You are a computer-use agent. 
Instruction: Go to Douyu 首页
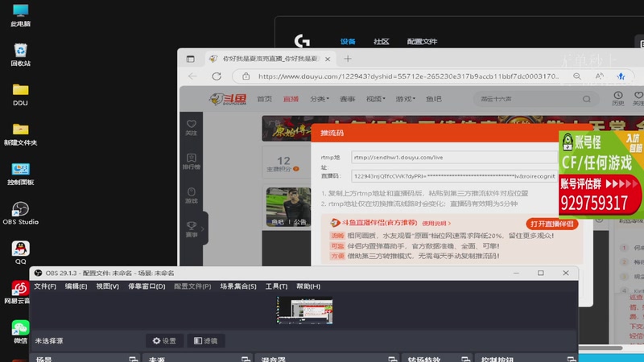coord(264,99)
